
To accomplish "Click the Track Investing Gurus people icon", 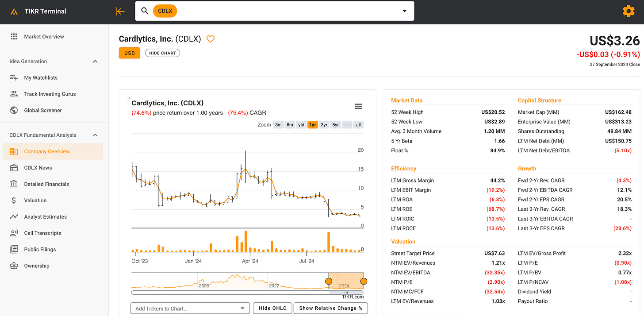I will (14, 94).
